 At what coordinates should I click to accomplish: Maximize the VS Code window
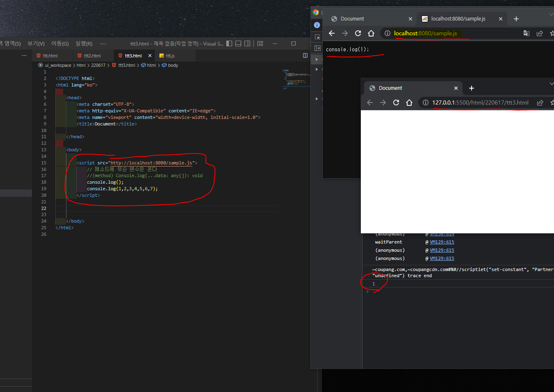tap(294, 43)
